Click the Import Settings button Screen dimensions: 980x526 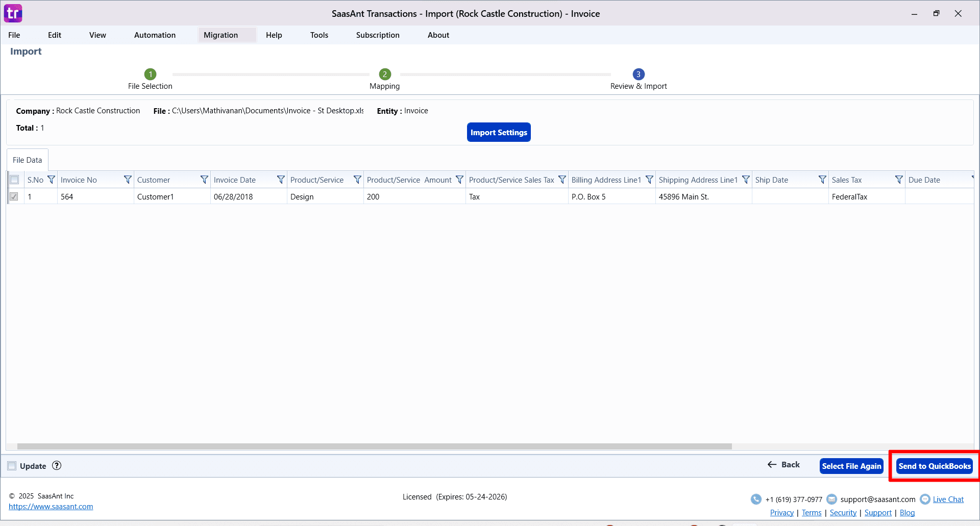499,132
